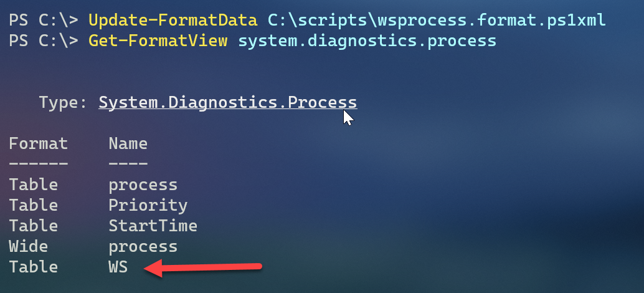Click the Table format next to WS

click(33, 267)
